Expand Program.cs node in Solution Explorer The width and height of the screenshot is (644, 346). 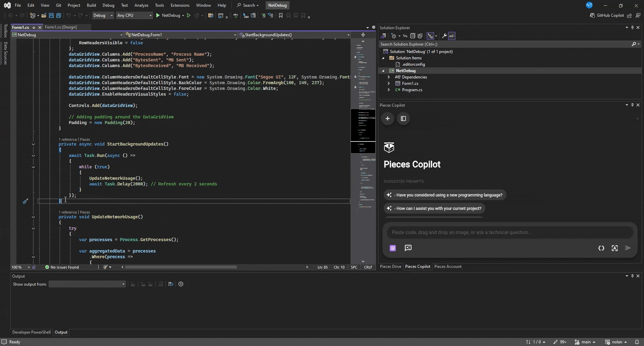click(389, 90)
